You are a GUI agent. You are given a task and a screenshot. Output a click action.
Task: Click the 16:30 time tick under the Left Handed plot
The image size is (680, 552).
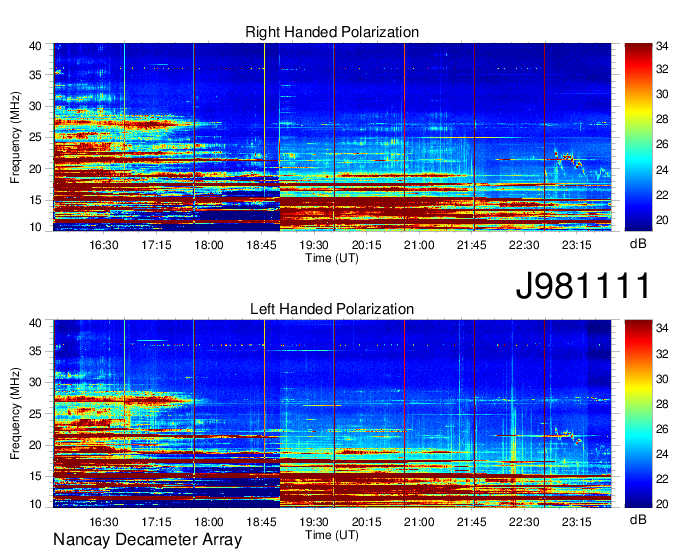[x=104, y=522]
